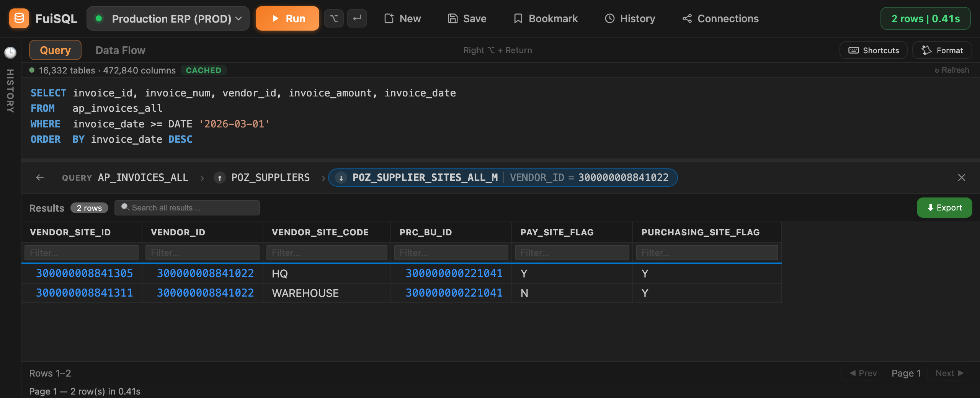Close the drill-down breadcrumb bar
This screenshot has width=980, height=398.
coord(961,178)
